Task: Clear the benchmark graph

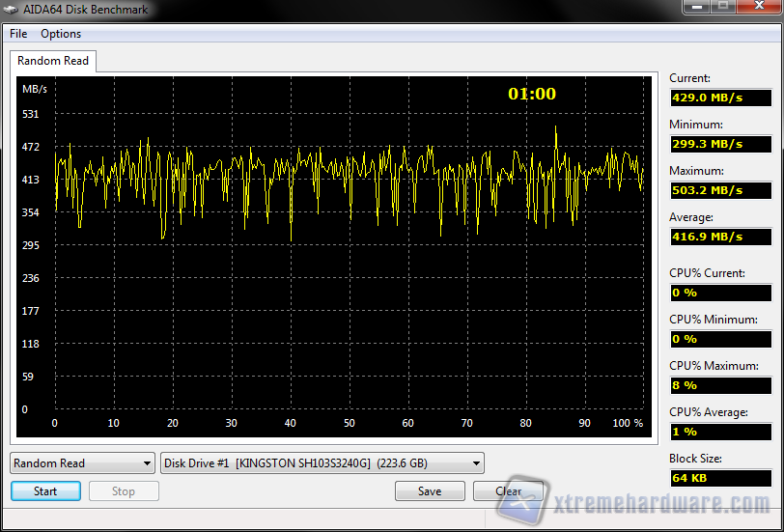Action: (x=508, y=491)
